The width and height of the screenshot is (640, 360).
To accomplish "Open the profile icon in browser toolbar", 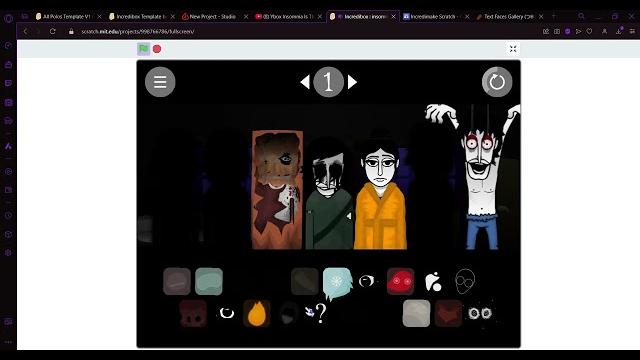I will click(x=604, y=31).
